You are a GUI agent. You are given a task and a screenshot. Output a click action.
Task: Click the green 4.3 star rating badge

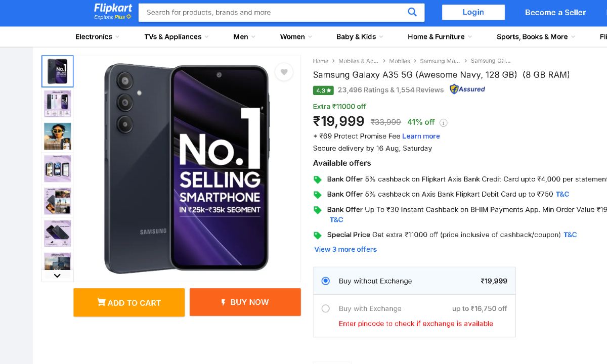[323, 90]
